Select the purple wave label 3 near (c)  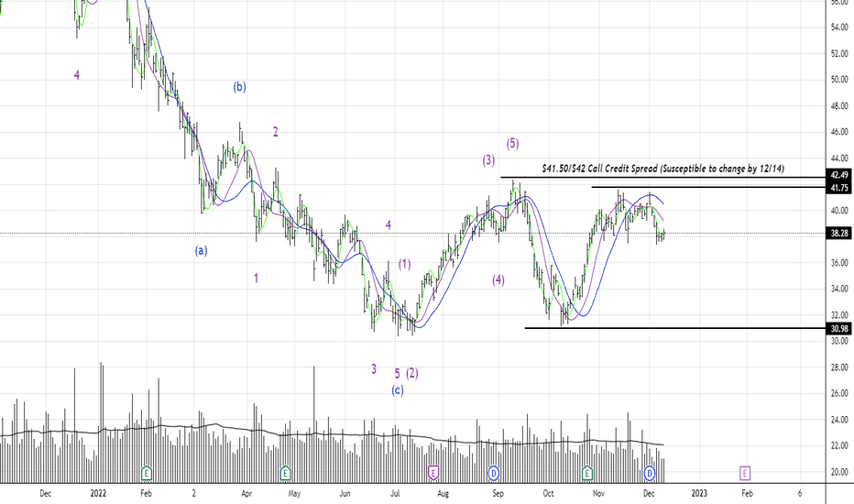coord(374,369)
